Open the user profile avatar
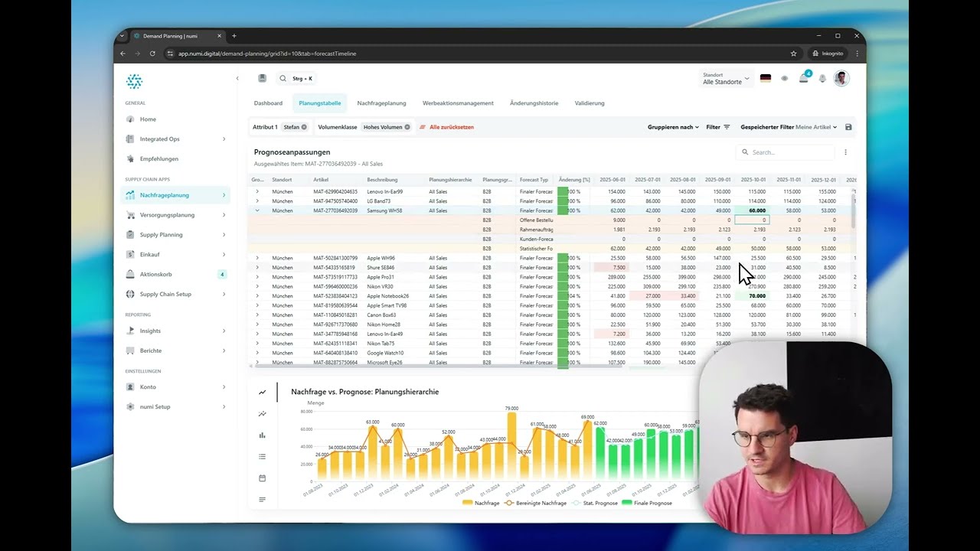Image resolution: width=980 pixels, height=551 pixels. pos(841,78)
